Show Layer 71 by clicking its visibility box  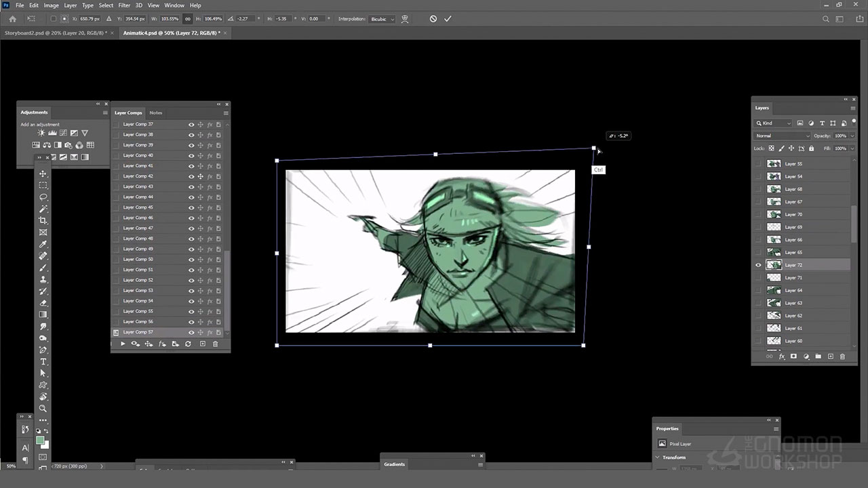point(758,278)
